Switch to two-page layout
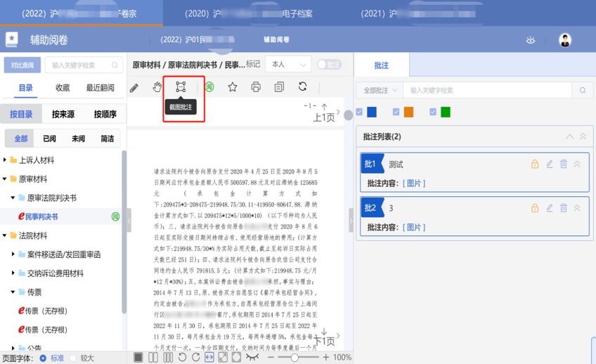Image resolution: width=596 pixels, height=364 pixels. (x=153, y=357)
